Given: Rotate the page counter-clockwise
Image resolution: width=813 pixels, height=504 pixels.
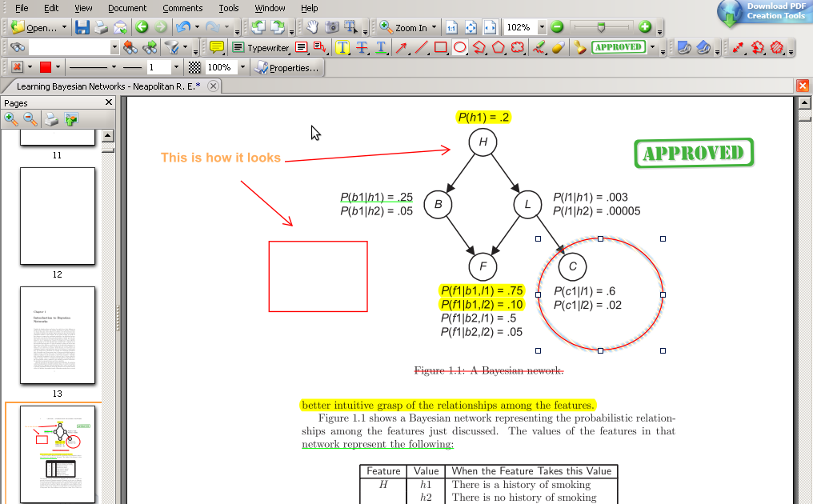Looking at the screenshot, I should tap(258, 27).
